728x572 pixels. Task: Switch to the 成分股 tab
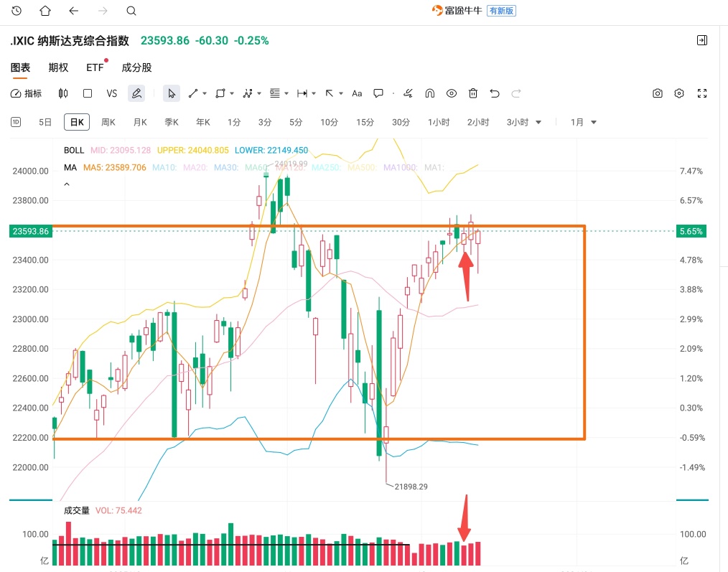click(136, 67)
